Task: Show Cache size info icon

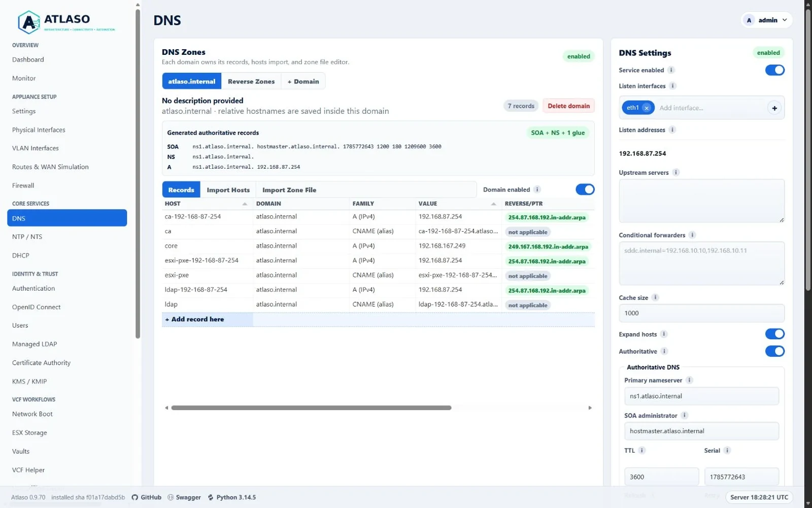Action: point(655,297)
